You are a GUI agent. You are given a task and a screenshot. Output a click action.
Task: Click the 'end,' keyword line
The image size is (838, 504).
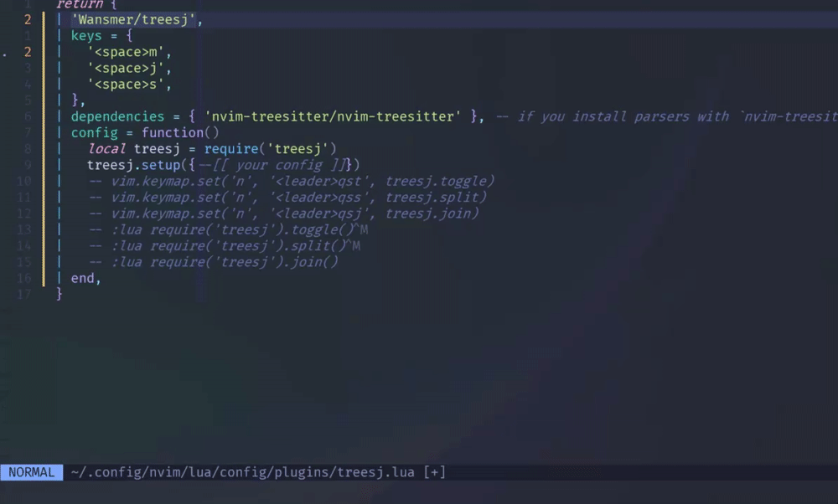pyautogui.click(x=85, y=278)
